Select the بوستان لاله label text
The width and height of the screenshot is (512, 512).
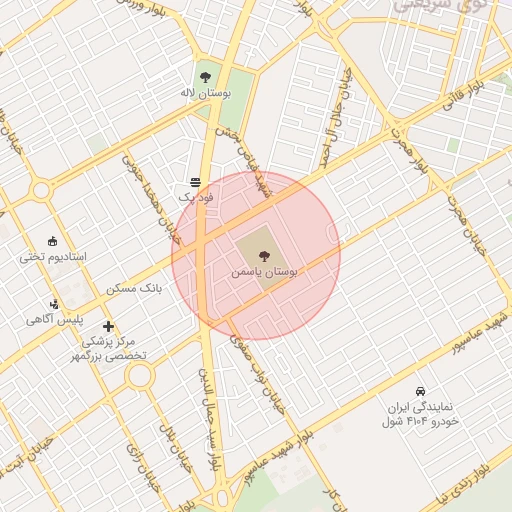coord(206,93)
